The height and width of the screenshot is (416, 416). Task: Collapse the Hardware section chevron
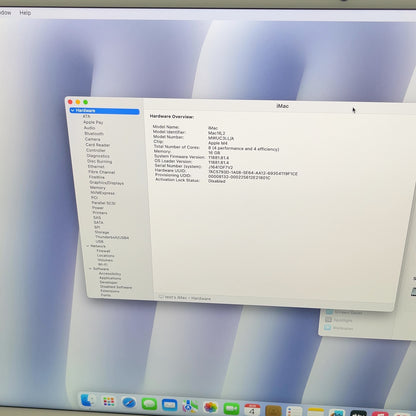point(72,110)
